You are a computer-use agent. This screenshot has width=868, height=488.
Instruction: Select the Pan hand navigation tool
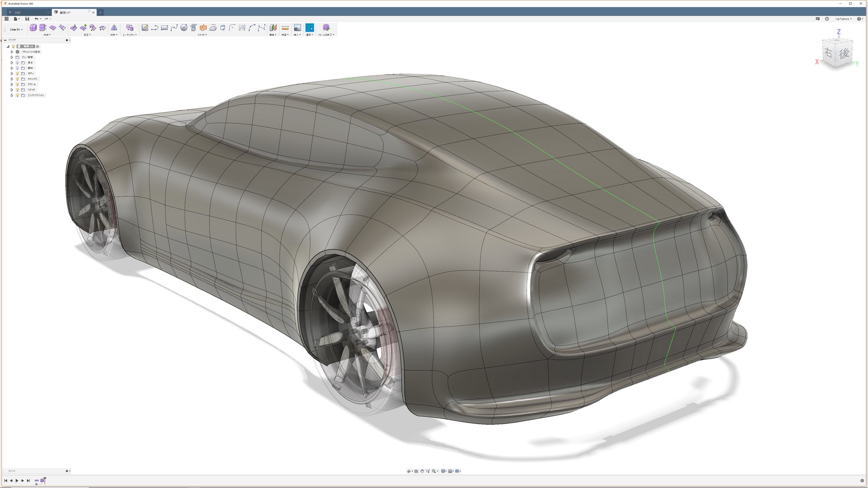(x=422, y=471)
